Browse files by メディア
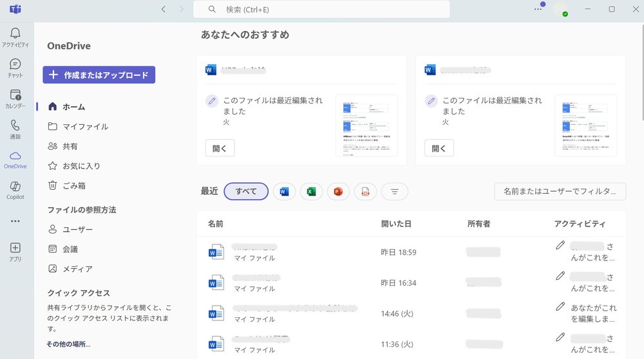 click(77, 269)
